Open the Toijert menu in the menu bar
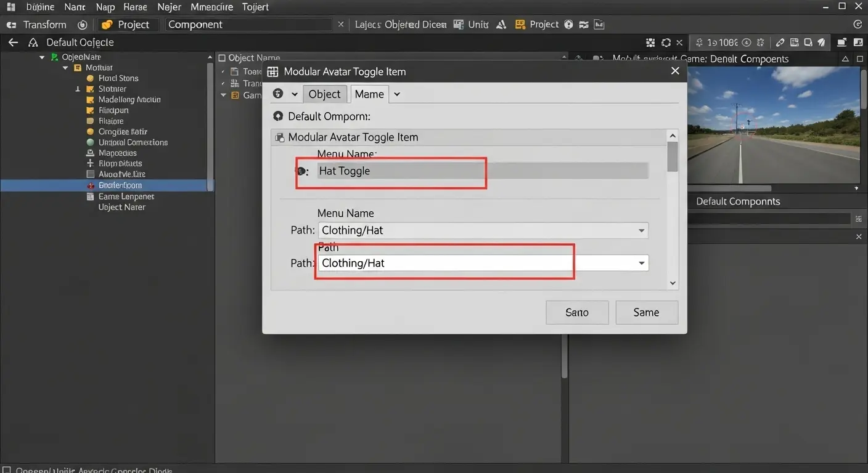 tap(255, 7)
